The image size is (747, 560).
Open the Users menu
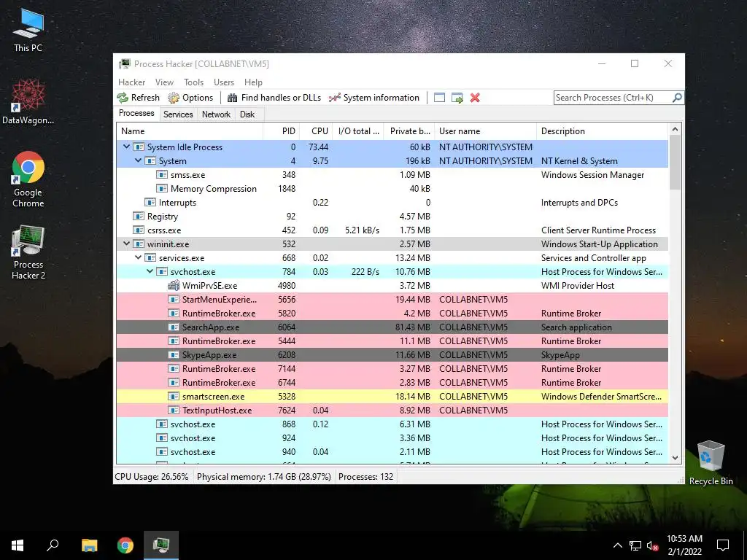224,82
